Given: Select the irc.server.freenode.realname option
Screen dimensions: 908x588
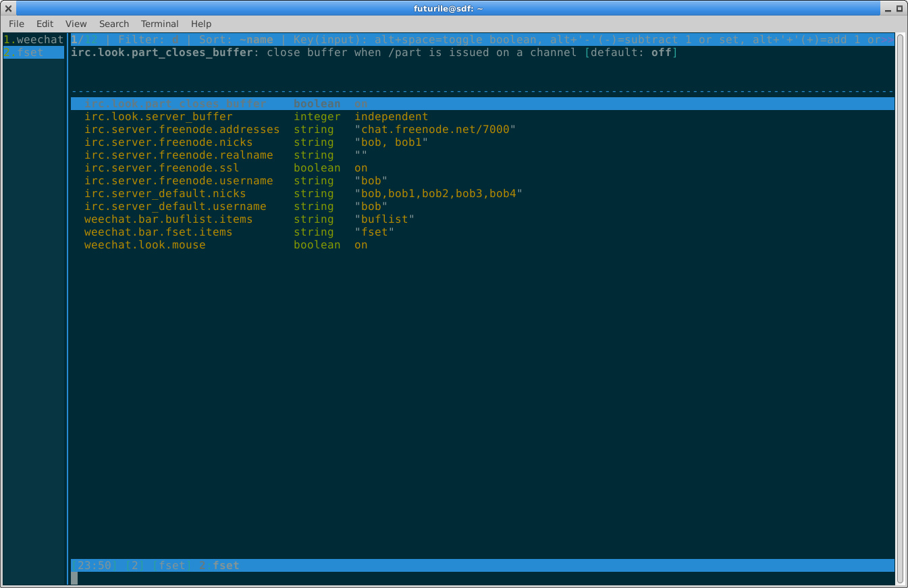Looking at the screenshot, I should (x=179, y=155).
